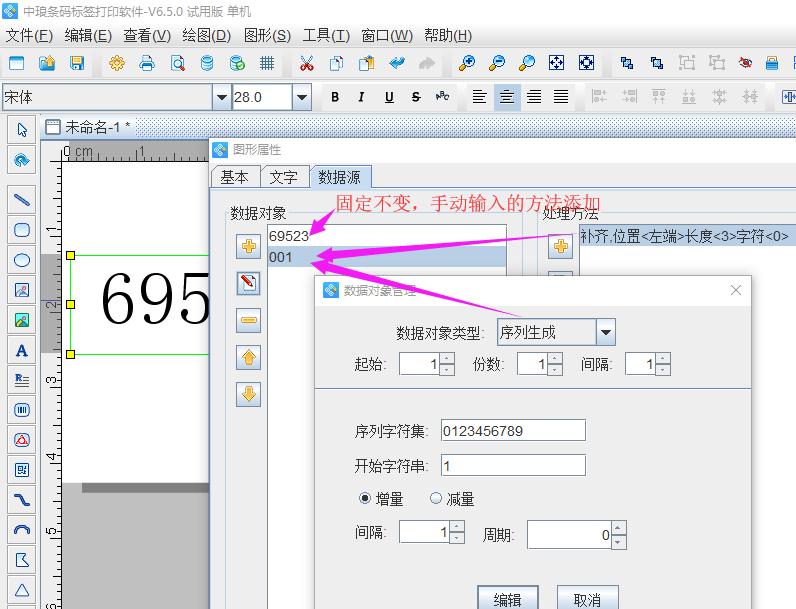796x609 pixels.
Task: Click the 开始字符串 input field
Action: click(x=513, y=465)
